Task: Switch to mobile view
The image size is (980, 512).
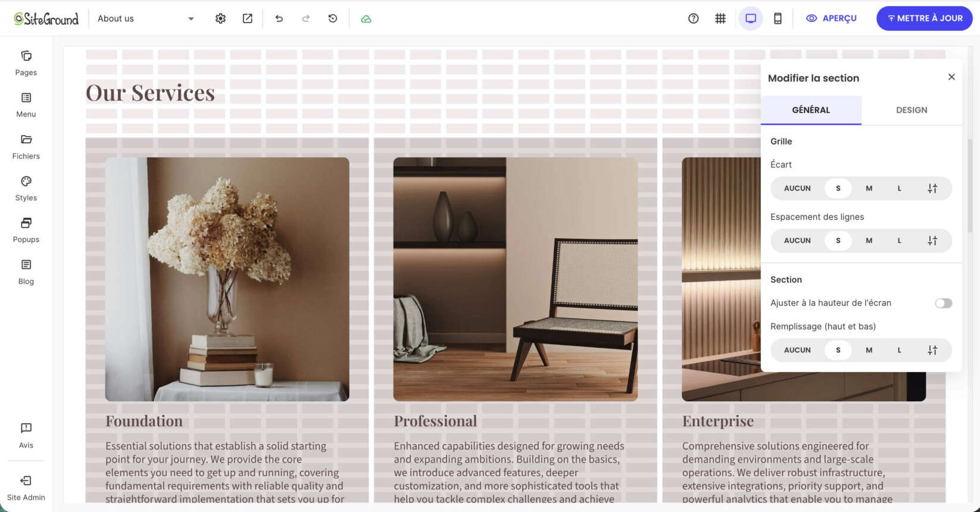Action: (778, 18)
